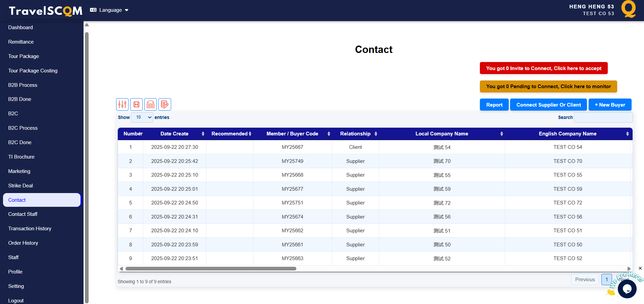Click the edit table icon
The image size is (644, 304).
point(165,105)
